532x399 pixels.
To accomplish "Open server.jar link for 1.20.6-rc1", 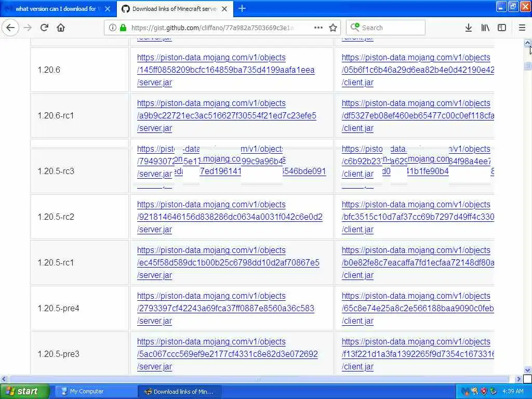I will tap(227, 116).
